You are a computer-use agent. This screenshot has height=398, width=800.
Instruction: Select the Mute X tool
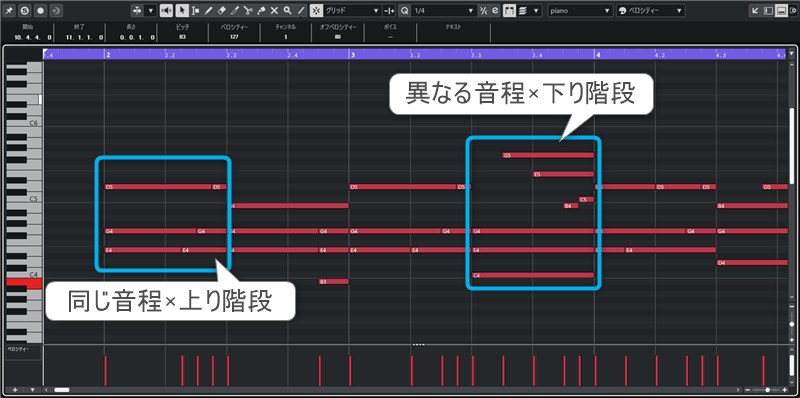point(274,10)
